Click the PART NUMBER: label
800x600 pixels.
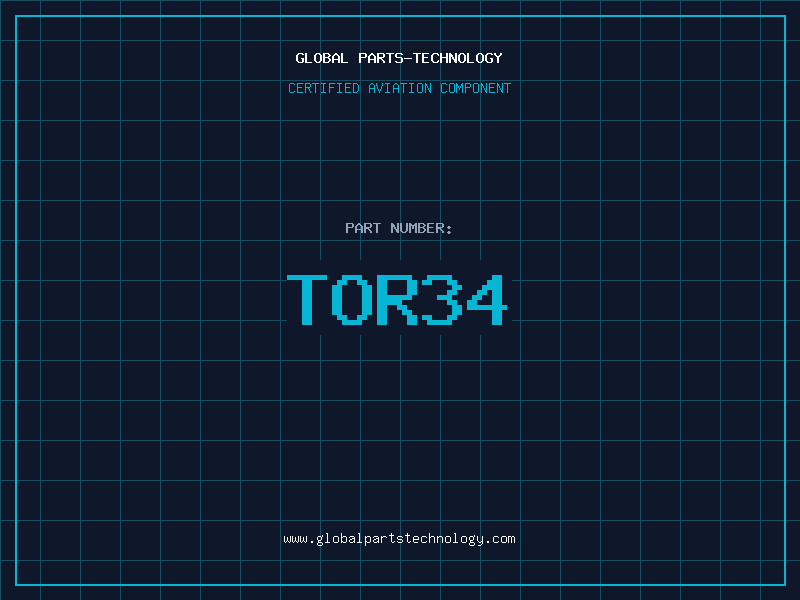click(x=399, y=228)
